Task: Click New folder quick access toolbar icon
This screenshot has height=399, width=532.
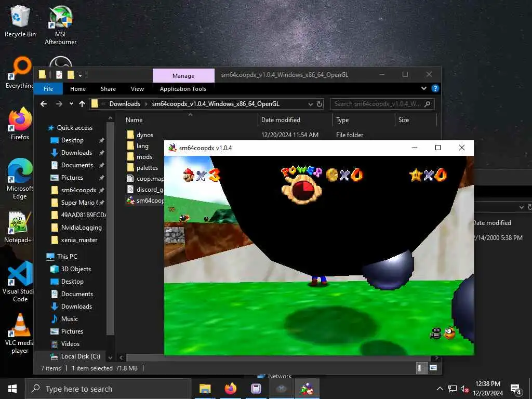Action: coord(71,75)
